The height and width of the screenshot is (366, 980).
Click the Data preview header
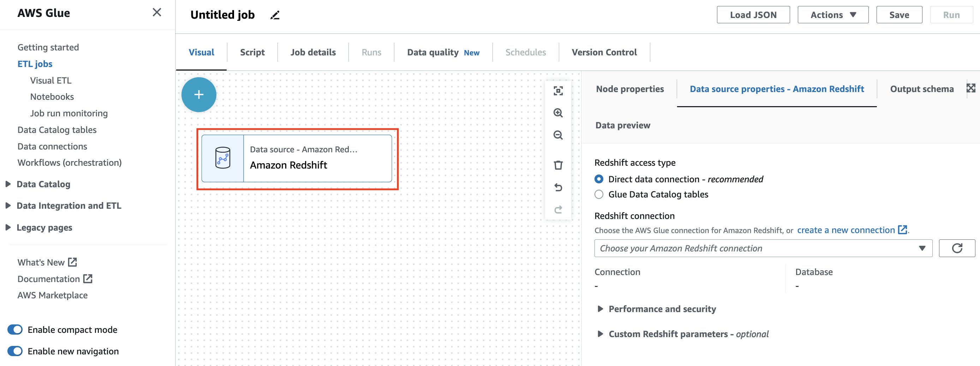click(623, 125)
